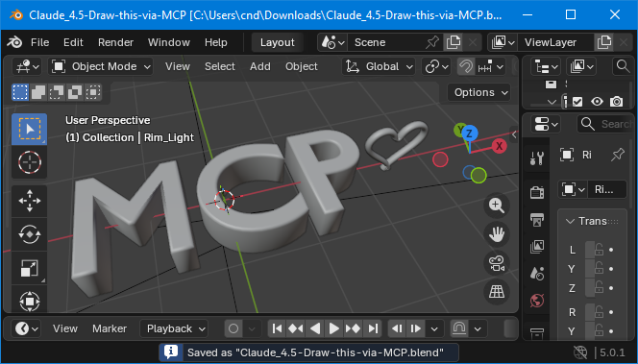638x364 pixels.
Task: Open the viewport Object menu
Action: pyautogui.click(x=302, y=66)
